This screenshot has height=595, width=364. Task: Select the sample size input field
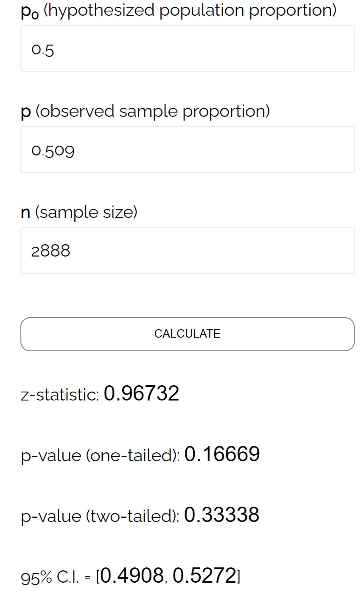(187, 251)
